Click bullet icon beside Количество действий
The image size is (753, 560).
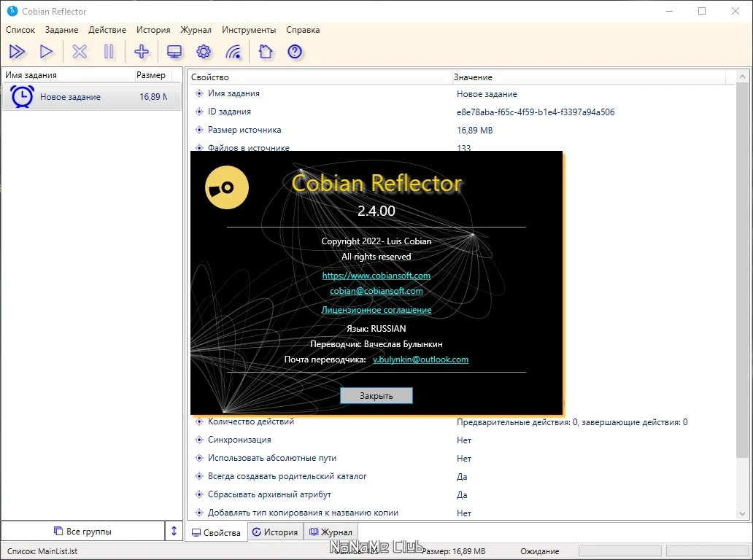199,421
